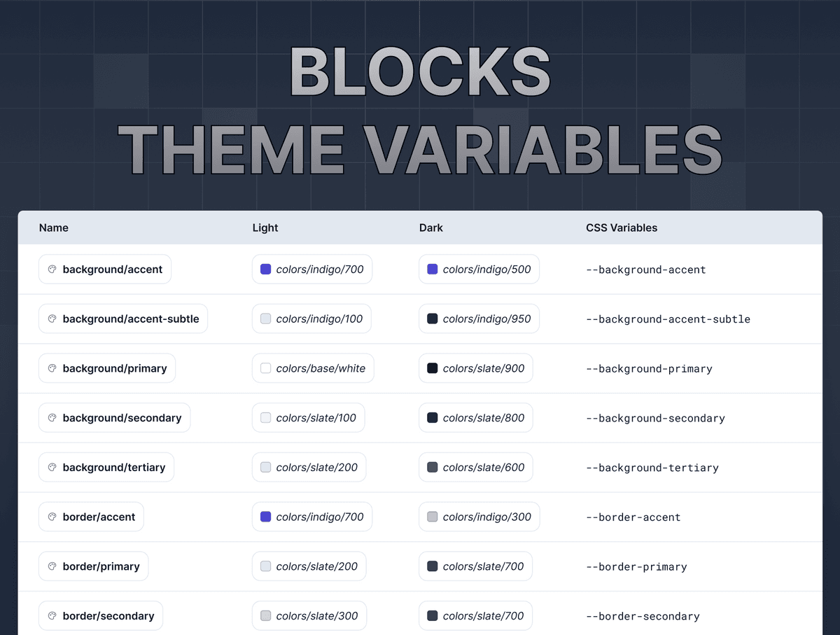Image resolution: width=840 pixels, height=635 pixels.
Task: Click palette icon beside border/accent
Action: pos(52,517)
